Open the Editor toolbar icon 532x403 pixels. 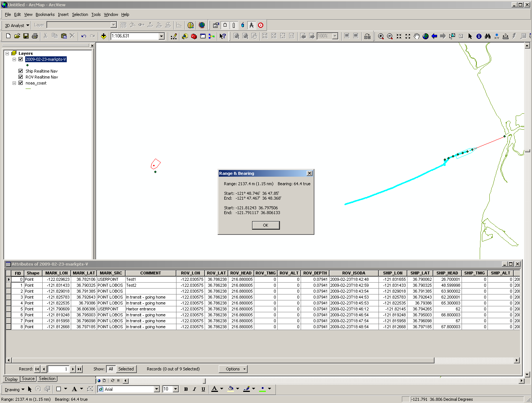[174, 36]
